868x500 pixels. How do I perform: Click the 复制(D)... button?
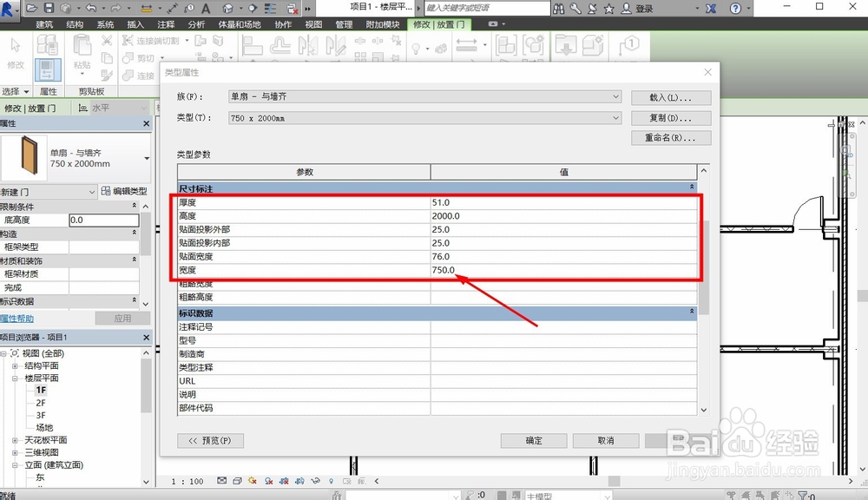click(671, 118)
